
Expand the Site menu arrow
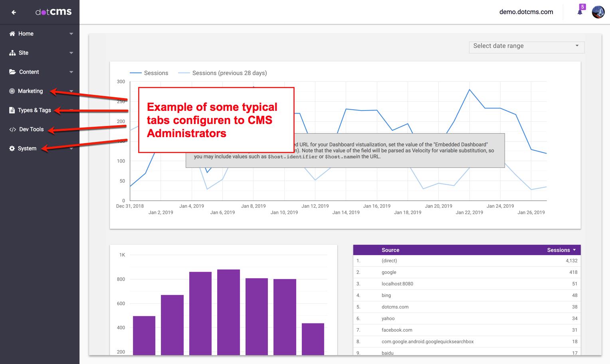71,53
